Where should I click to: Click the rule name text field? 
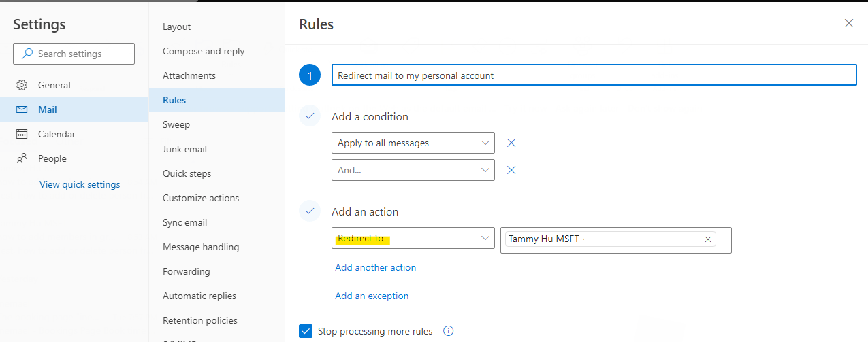593,75
